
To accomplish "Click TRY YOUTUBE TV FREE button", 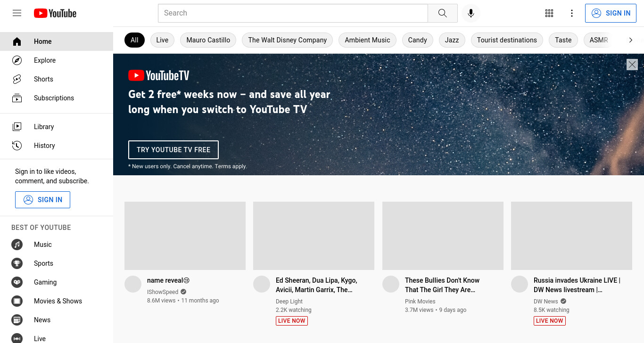I will 173,150.
